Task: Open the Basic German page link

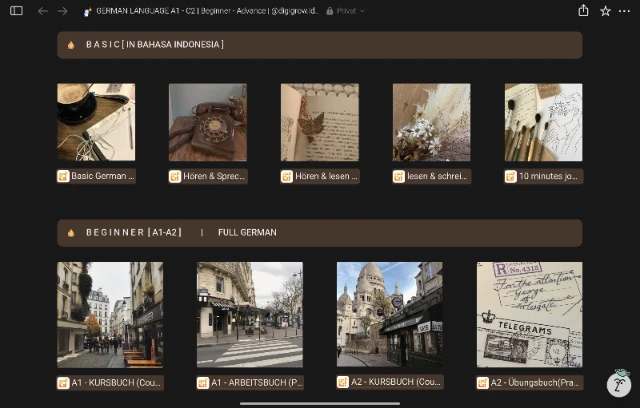Action: 97,176
